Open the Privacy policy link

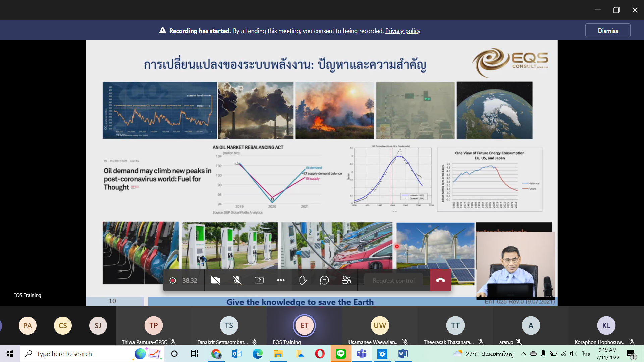(402, 31)
